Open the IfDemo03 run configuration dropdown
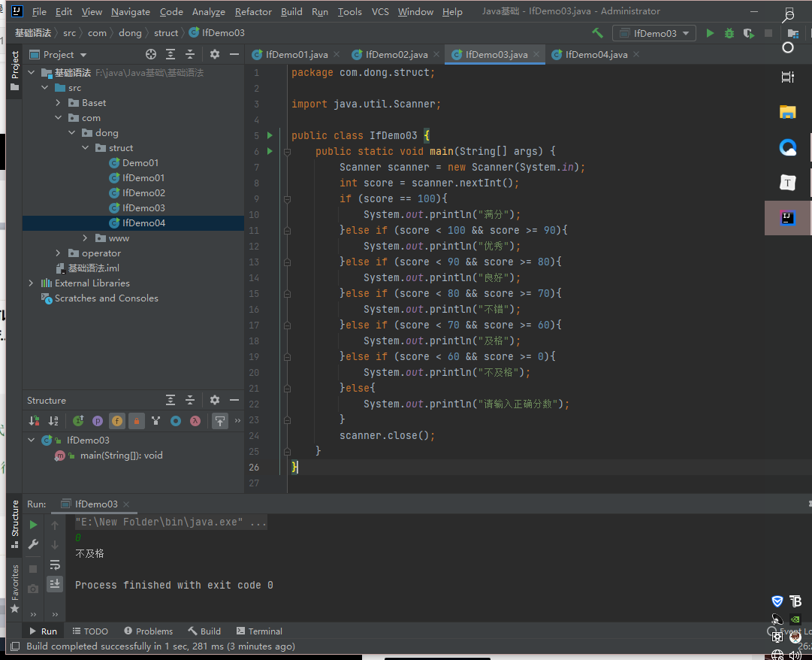812x660 pixels. pos(654,33)
